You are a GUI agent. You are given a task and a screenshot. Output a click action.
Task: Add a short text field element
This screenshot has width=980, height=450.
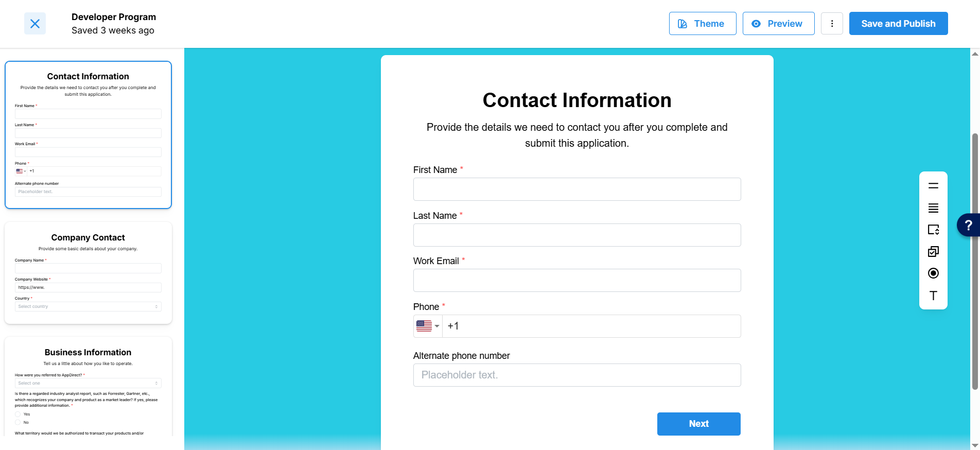tap(933, 186)
